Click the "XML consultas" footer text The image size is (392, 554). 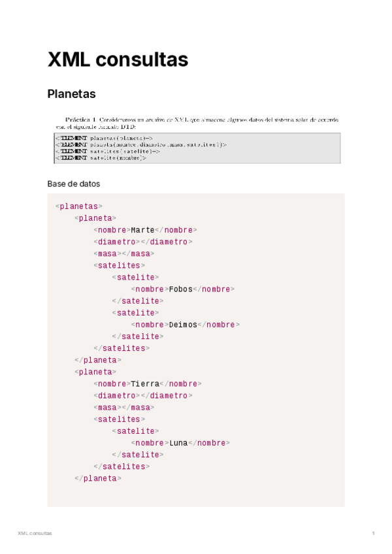coord(35,534)
